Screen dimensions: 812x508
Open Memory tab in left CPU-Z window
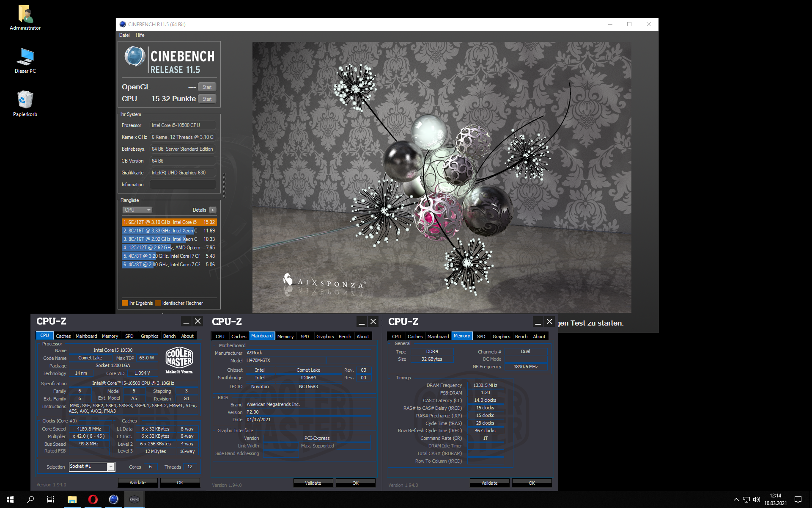[110, 336]
